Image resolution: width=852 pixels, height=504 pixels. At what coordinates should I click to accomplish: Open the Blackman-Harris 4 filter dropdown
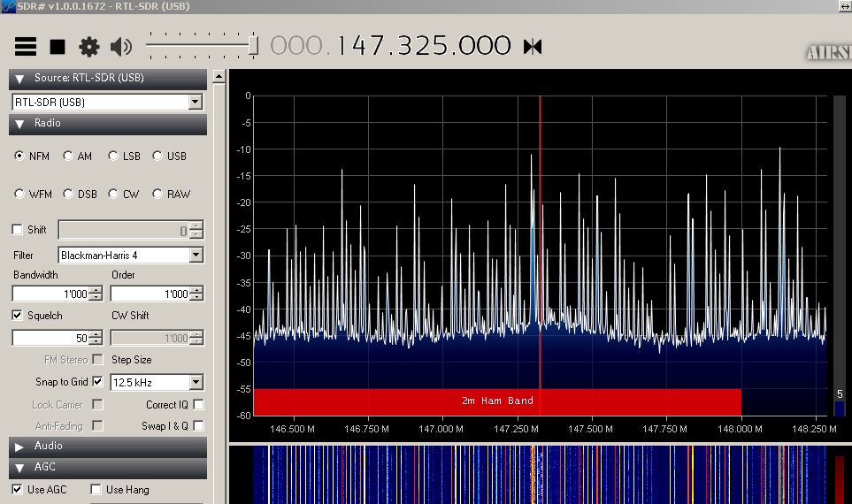pos(196,256)
